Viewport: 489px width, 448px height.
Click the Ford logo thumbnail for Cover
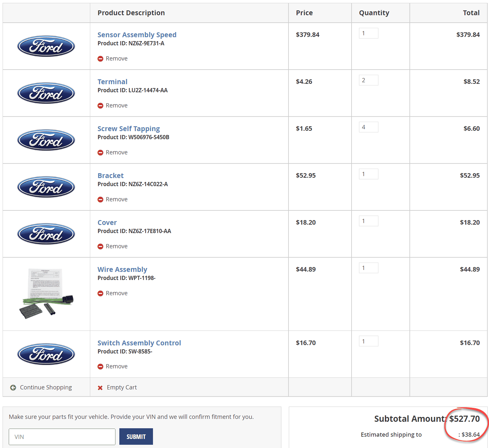pyautogui.click(x=46, y=234)
